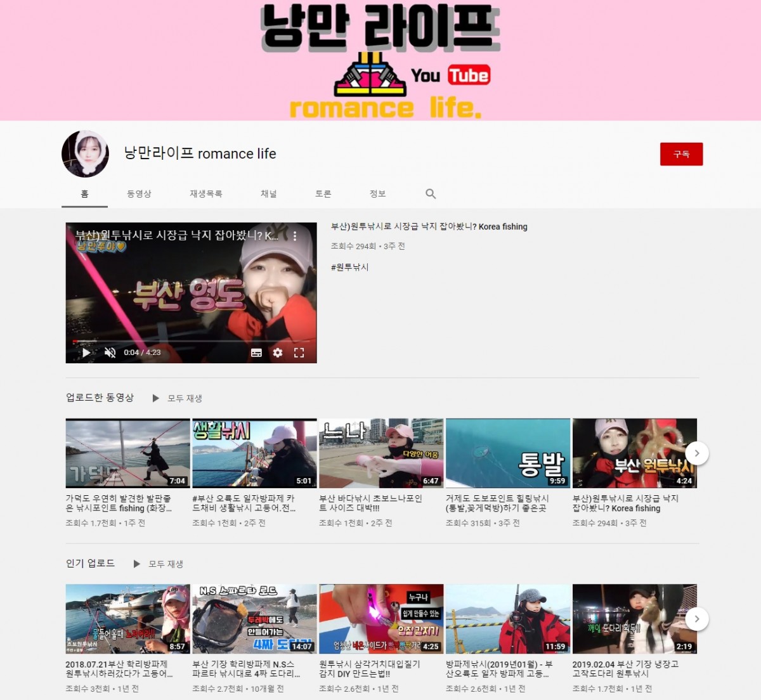Click the channel profile avatar
Image resolution: width=761 pixels, height=700 pixels.
click(x=85, y=154)
